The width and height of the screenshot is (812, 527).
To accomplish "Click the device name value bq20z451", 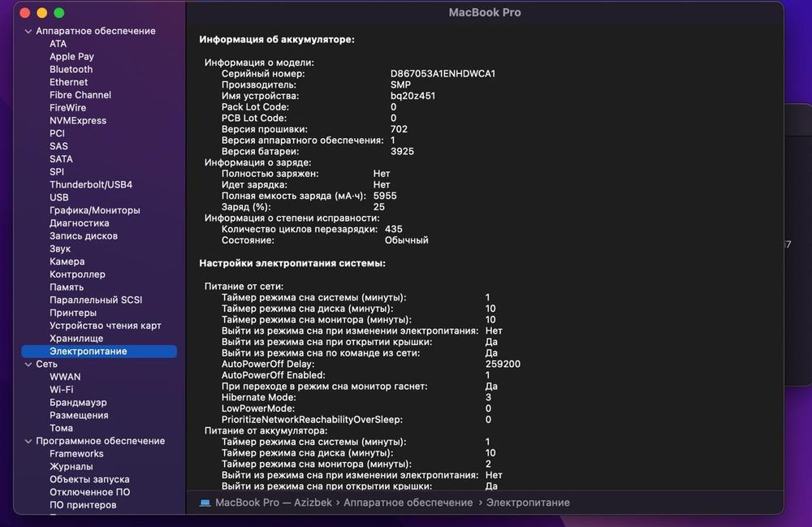I will point(412,97).
